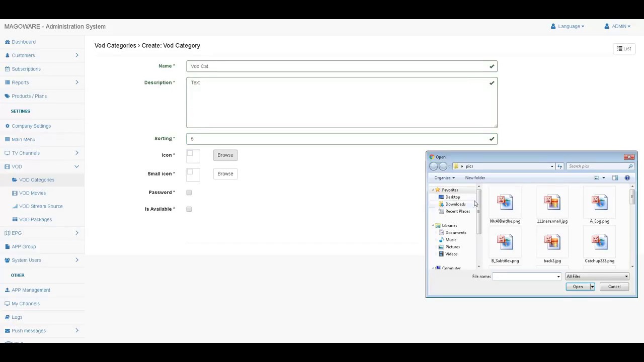This screenshot has width=644, height=362.
Task: Browse for an Icon image
Action: point(225,155)
